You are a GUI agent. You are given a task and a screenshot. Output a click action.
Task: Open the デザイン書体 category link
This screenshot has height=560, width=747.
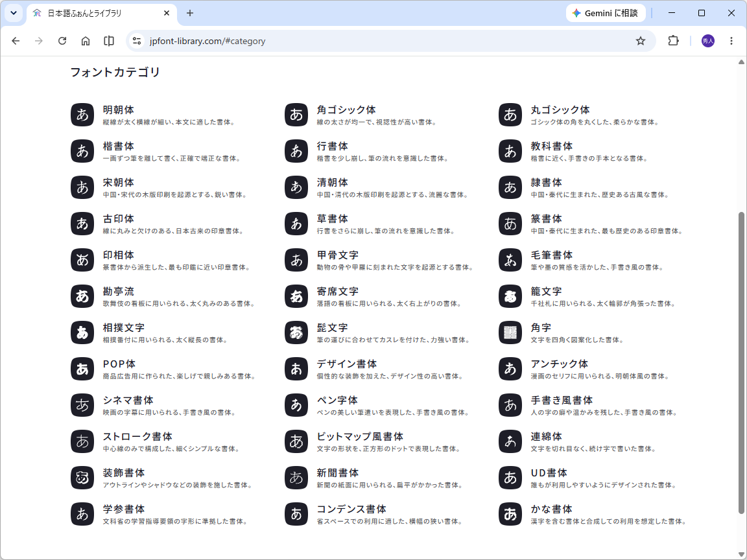tap(347, 364)
